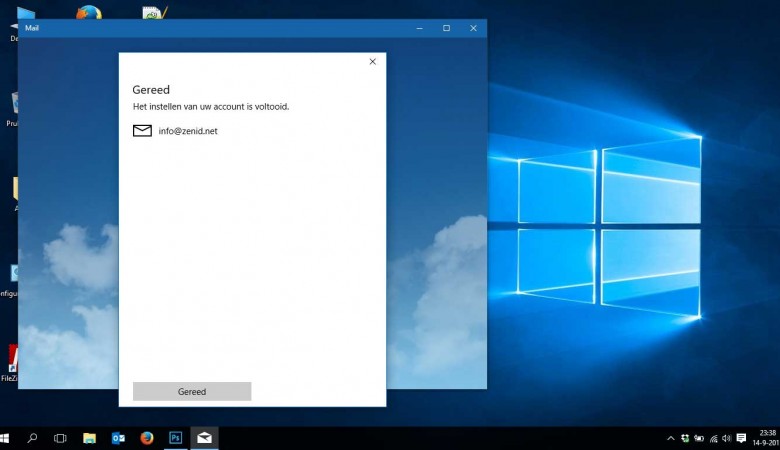Click the notepad desktop icon with pencil
Screen dimensions: 780x450
[155, 12]
